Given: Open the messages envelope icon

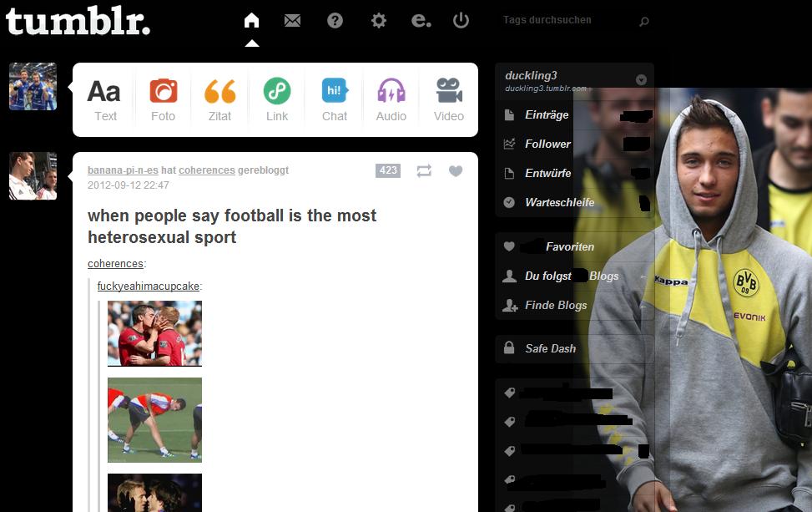Looking at the screenshot, I should [x=292, y=20].
